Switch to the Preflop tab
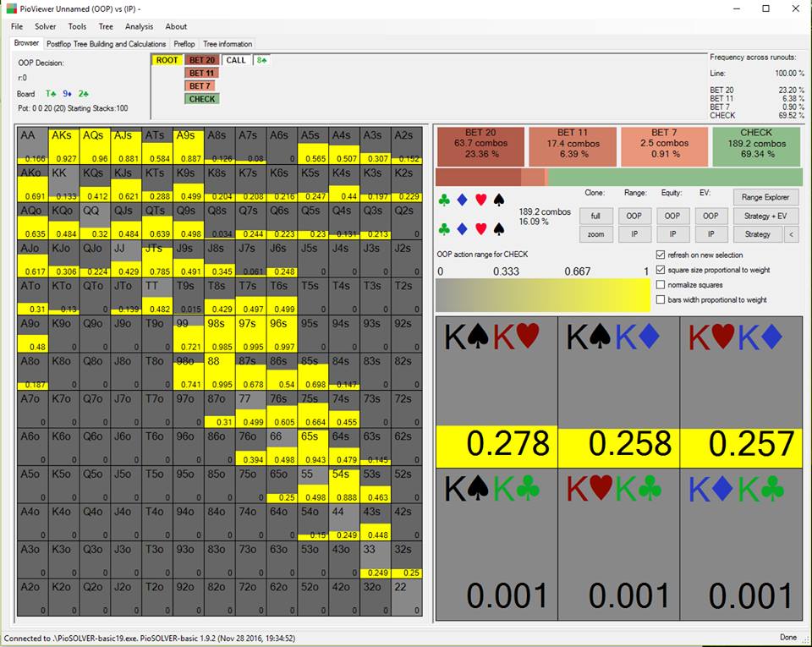Viewport: 812px width, 647px height. coord(184,44)
